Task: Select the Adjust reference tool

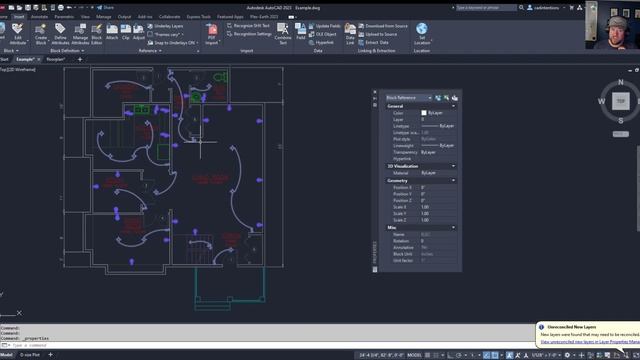Action: click(x=139, y=32)
